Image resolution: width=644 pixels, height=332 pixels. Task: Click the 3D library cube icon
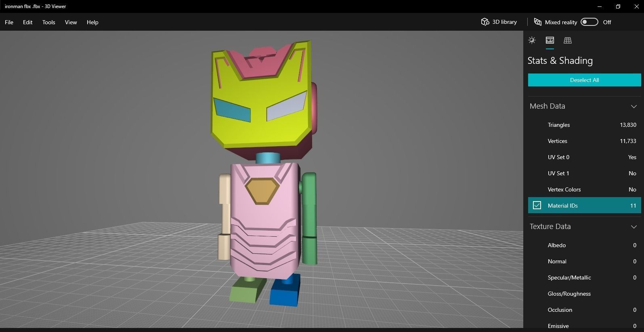coord(485,22)
